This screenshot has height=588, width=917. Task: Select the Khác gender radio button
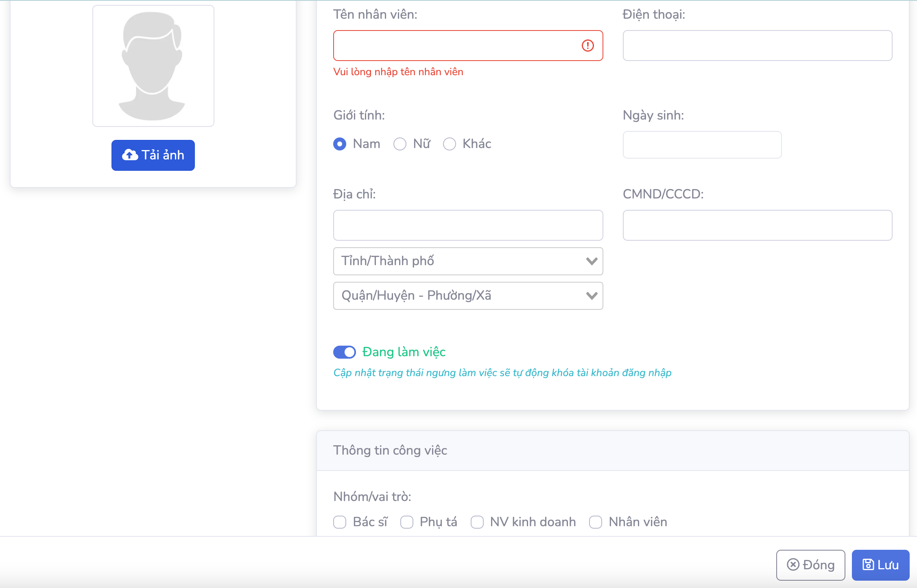450,144
